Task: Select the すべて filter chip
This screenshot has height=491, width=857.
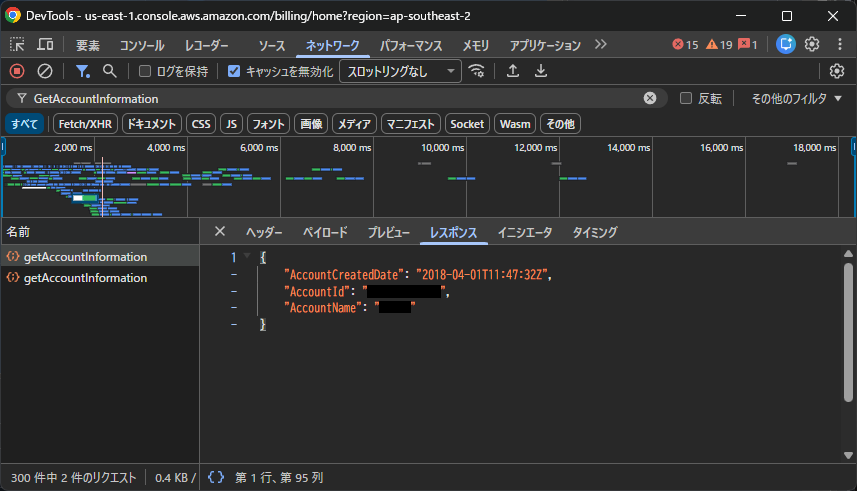Action: pyautogui.click(x=25, y=124)
